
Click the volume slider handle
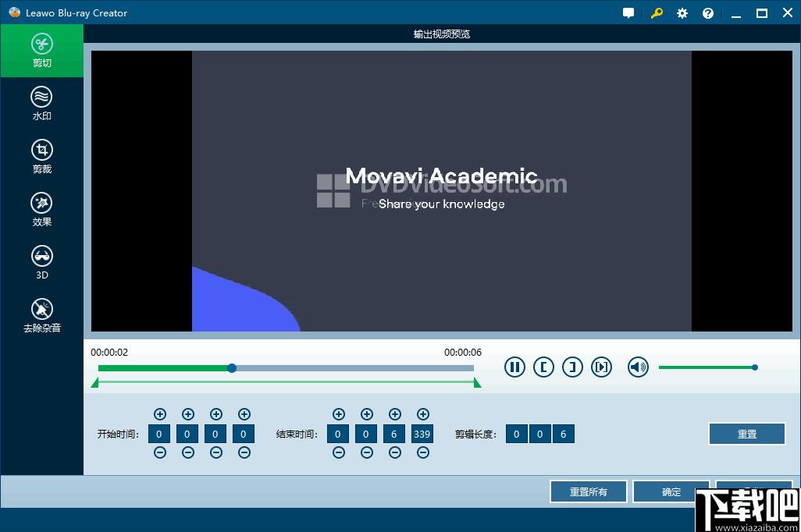[754, 367]
